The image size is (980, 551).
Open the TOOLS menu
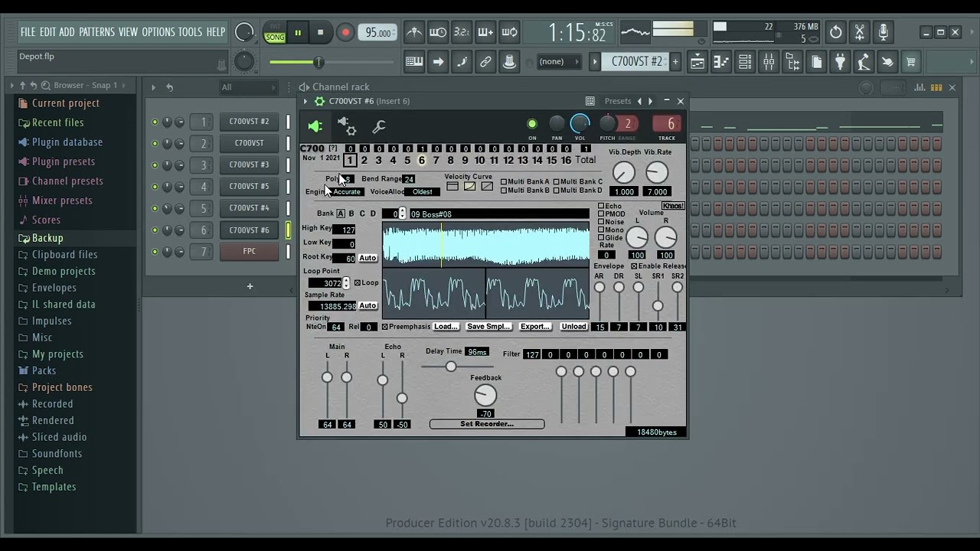(191, 32)
